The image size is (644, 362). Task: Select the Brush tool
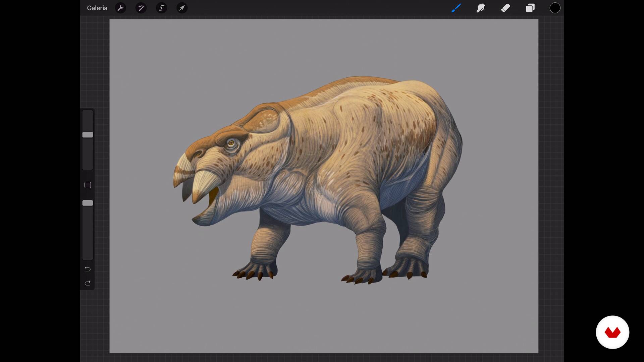(456, 8)
